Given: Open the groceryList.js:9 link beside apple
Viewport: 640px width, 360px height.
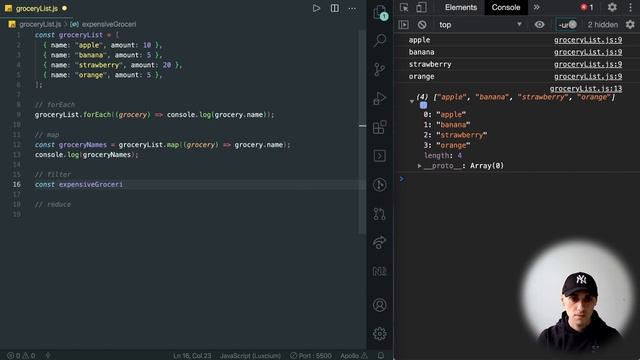Looking at the screenshot, I should pos(588,40).
